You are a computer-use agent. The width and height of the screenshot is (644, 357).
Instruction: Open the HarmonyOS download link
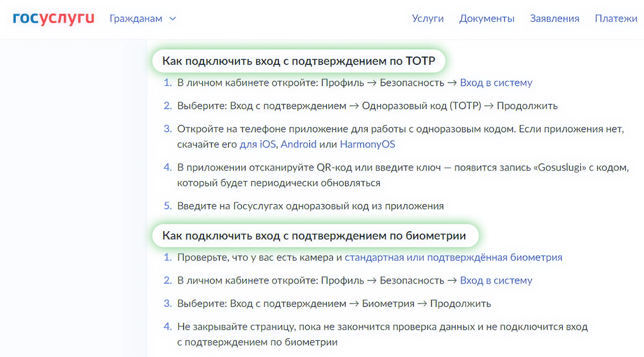pos(367,145)
